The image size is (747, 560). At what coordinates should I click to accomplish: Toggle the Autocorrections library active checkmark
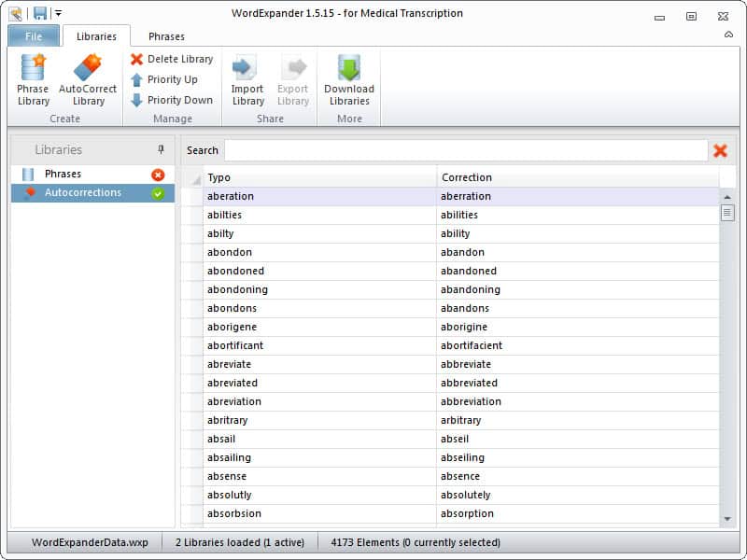coord(159,193)
